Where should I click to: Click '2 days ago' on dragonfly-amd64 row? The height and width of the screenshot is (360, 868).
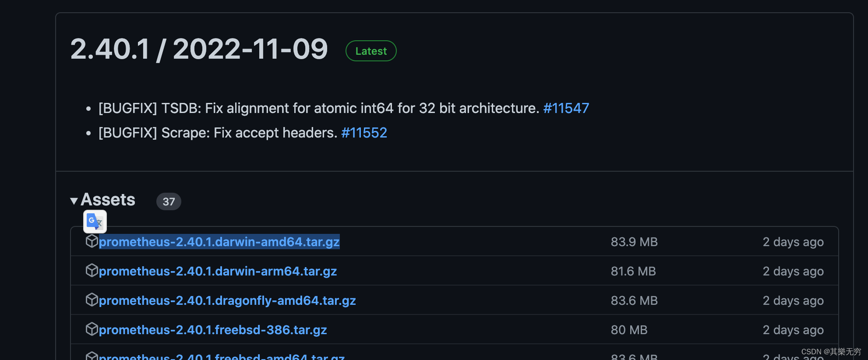pos(793,300)
